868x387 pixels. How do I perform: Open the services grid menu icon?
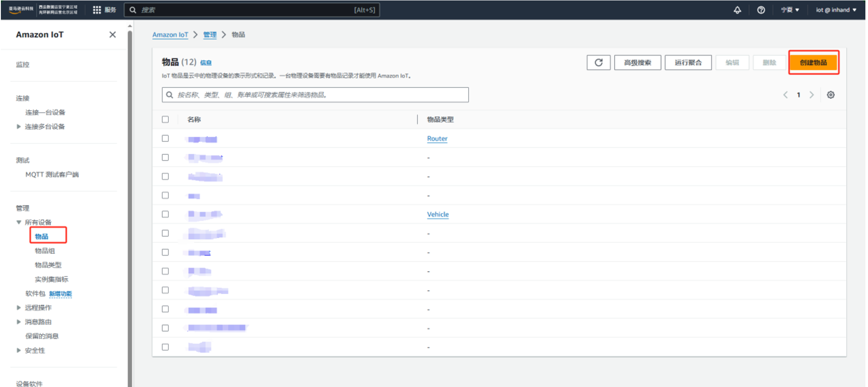[97, 10]
